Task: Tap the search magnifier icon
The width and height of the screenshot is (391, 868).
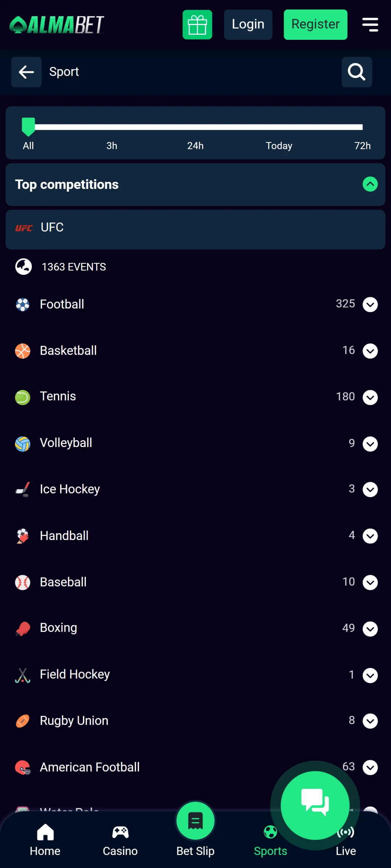Action: pyautogui.click(x=357, y=72)
